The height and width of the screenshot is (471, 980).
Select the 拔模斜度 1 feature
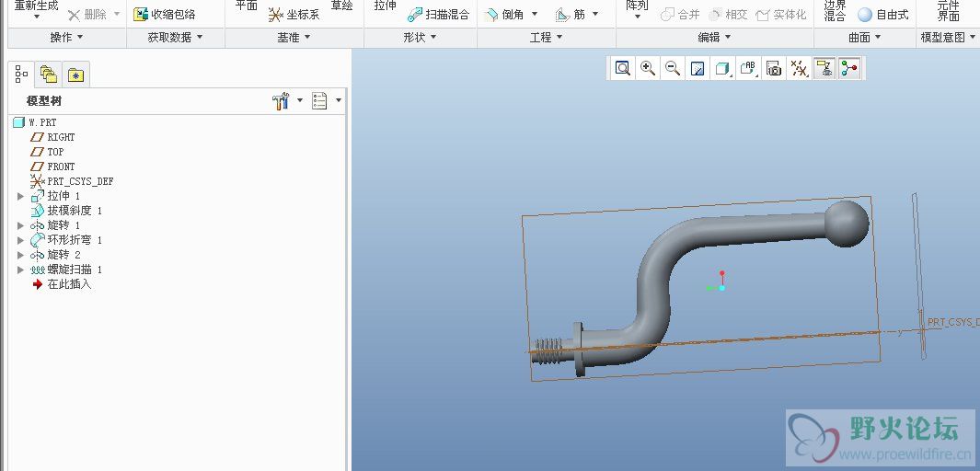pyautogui.click(x=74, y=211)
